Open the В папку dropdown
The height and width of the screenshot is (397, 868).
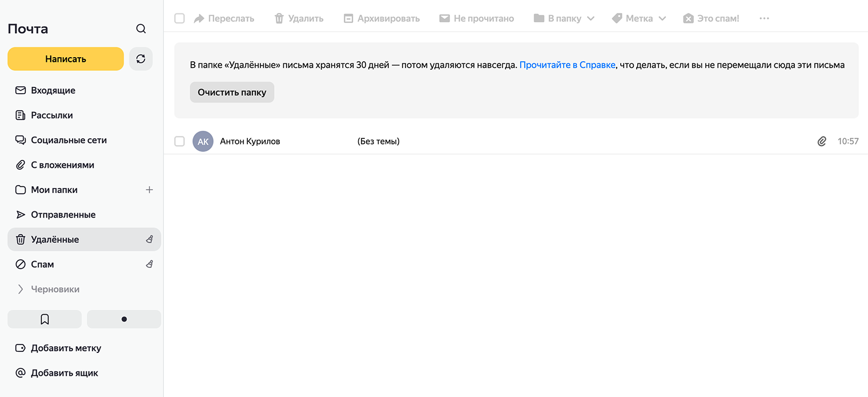click(x=564, y=18)
